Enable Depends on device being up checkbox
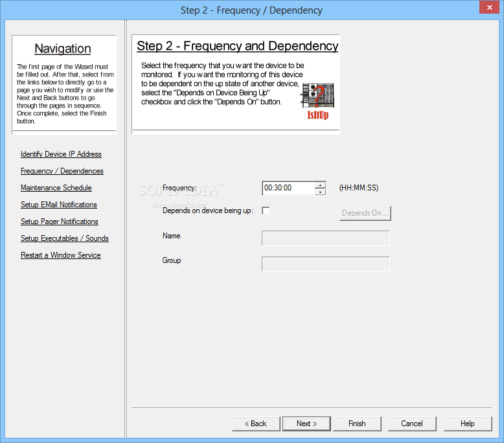This screenshot has height=443, width=504. [266, 210]
